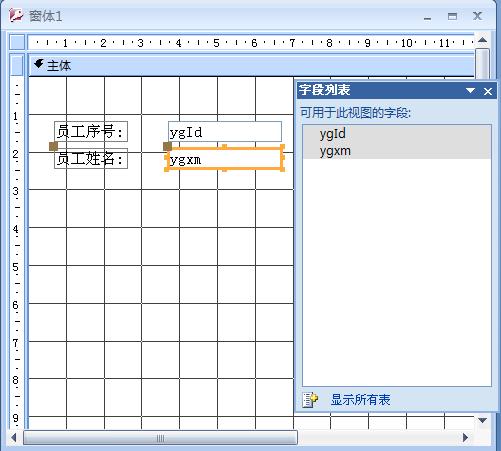Click the horizontal scrollbar left arrow
501x451 pixels.
click(x=14, y=437)
